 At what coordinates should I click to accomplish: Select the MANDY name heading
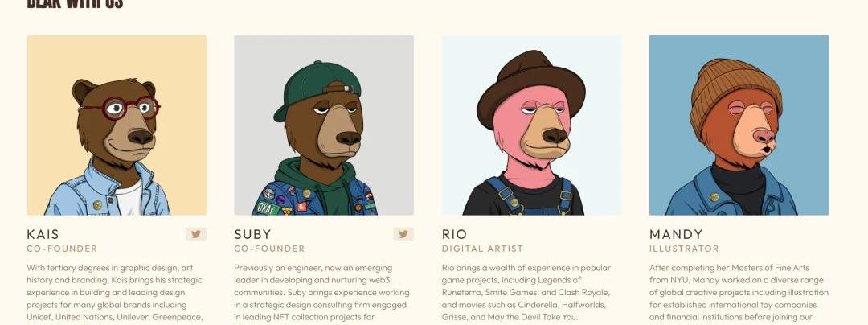(x=676, y=234)
